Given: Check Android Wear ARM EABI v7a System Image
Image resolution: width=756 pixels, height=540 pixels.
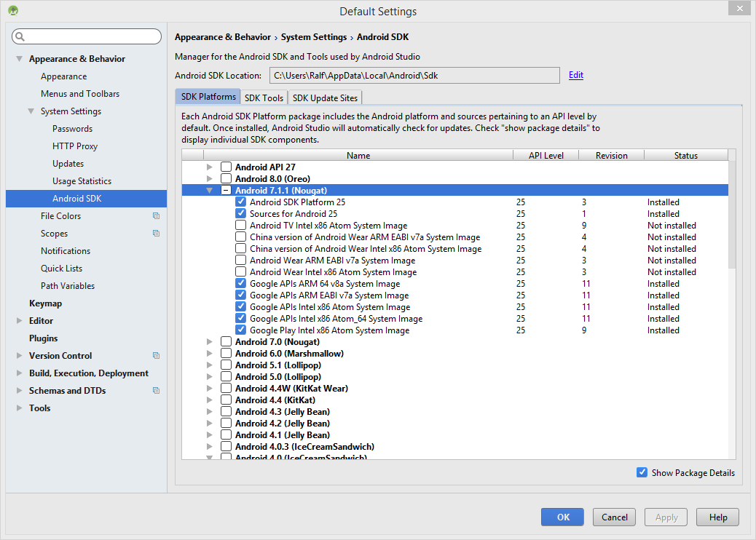Looking at the screenshot, I should pyautogui.click(x=240, y=260).
